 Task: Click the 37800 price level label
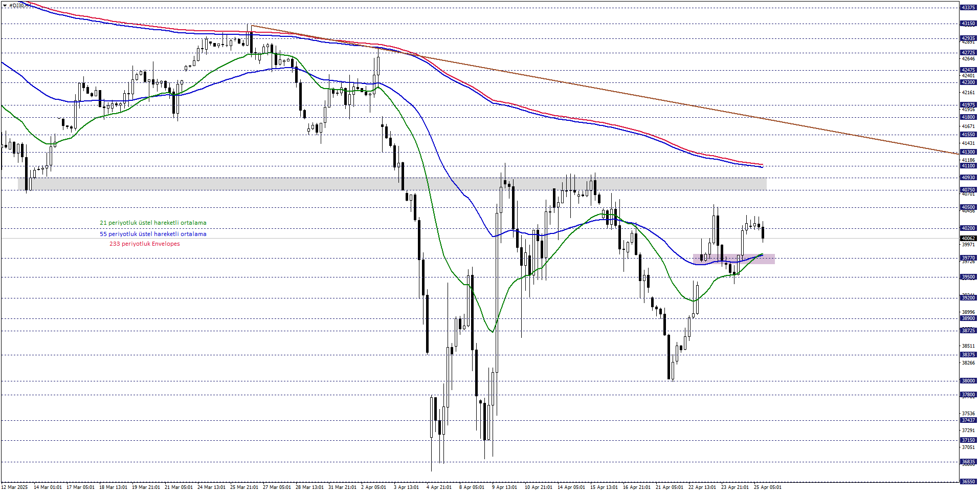click(969, 395)
